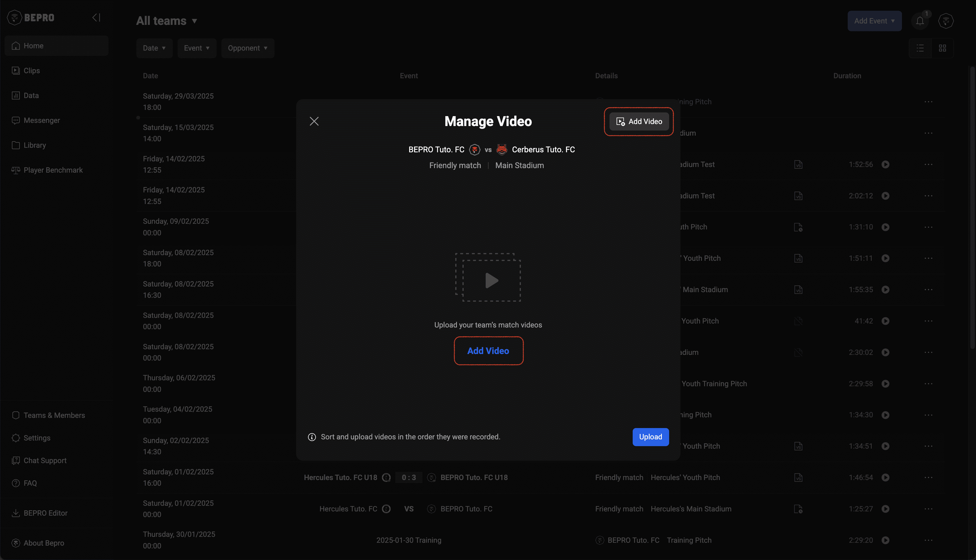Go to Home in sidebar

coord(57,46)
